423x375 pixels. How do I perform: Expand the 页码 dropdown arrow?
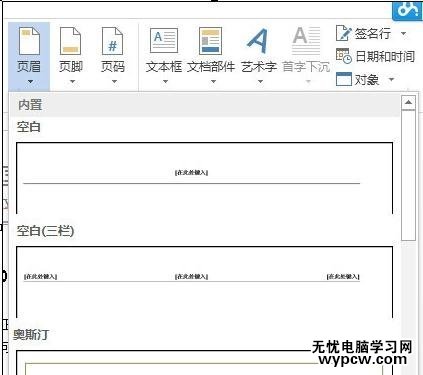click(x=114, y=82)
